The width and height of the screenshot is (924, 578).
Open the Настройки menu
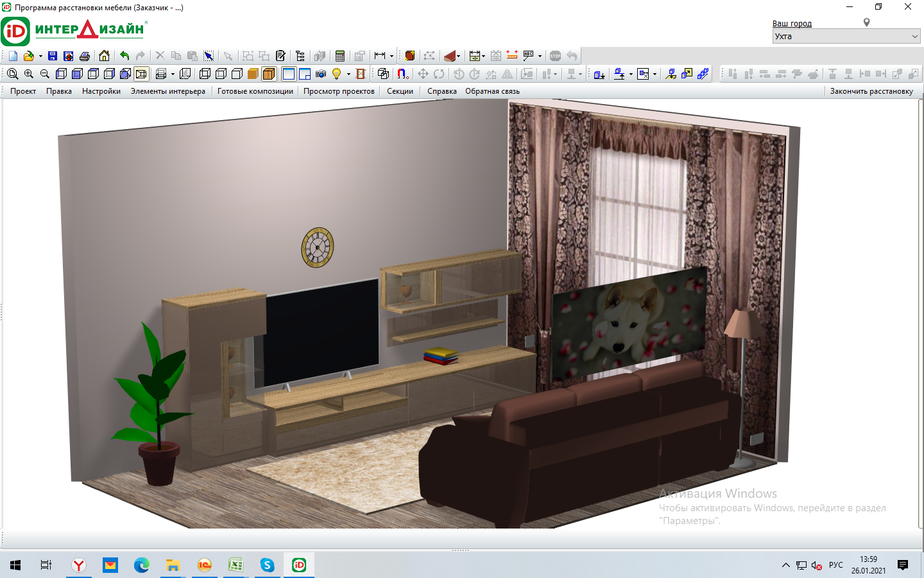101,91
